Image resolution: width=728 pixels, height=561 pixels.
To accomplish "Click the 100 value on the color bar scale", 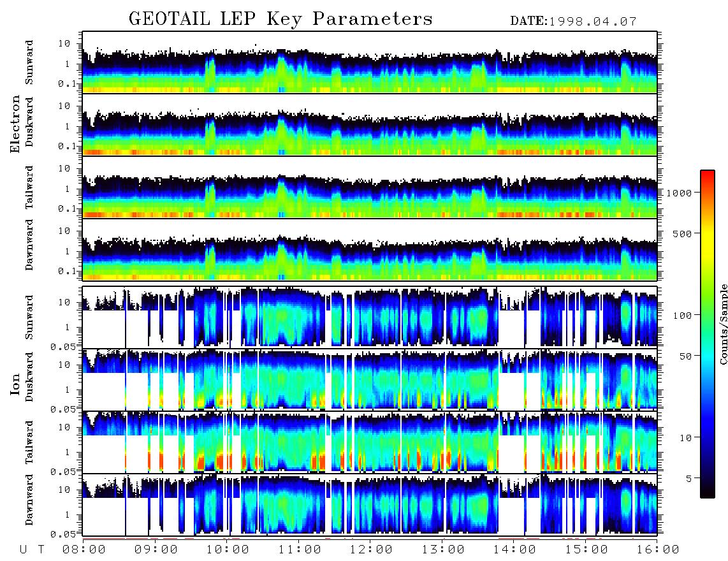I will (683, 316).
